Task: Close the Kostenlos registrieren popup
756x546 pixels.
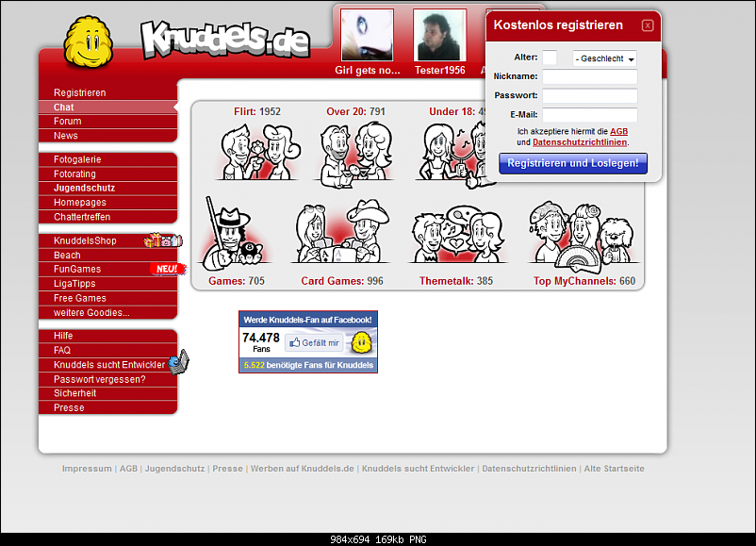Action: [x=648, y=25]
